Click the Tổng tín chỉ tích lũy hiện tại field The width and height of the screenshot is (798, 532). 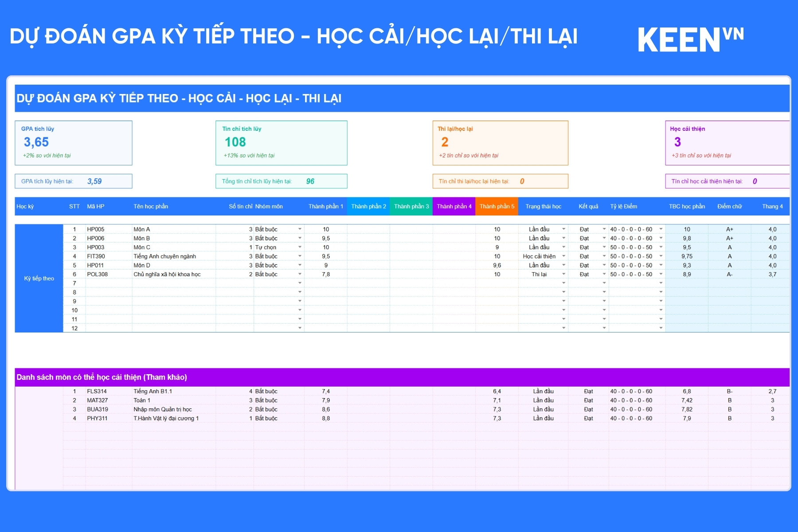pos(281,181)
